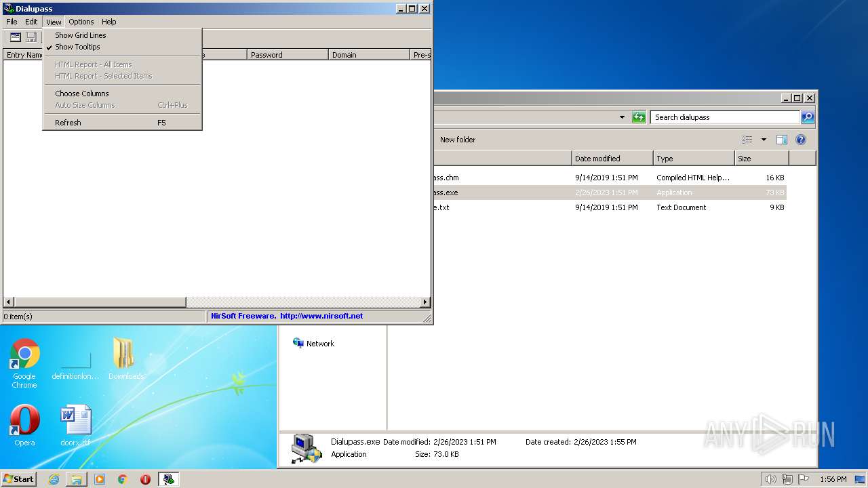Open the view options dropdown arrow
The image size is (868, 488).
pyautogui.click(x=764, y=140)
